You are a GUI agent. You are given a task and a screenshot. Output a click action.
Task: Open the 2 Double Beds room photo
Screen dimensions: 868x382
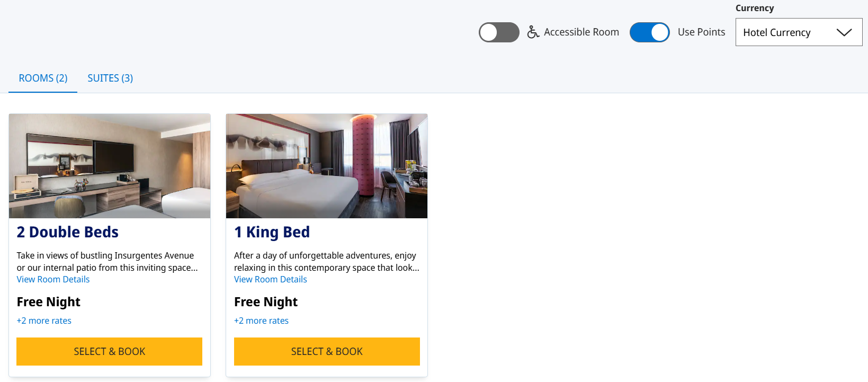pos(109,165)
